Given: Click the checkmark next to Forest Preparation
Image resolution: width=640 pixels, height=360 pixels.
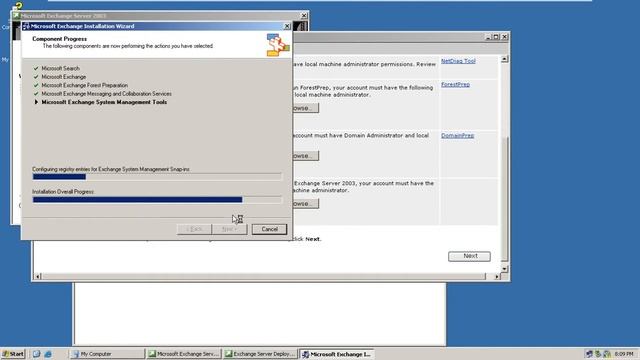Looking at the screenshot, I should tap(36, 85).
